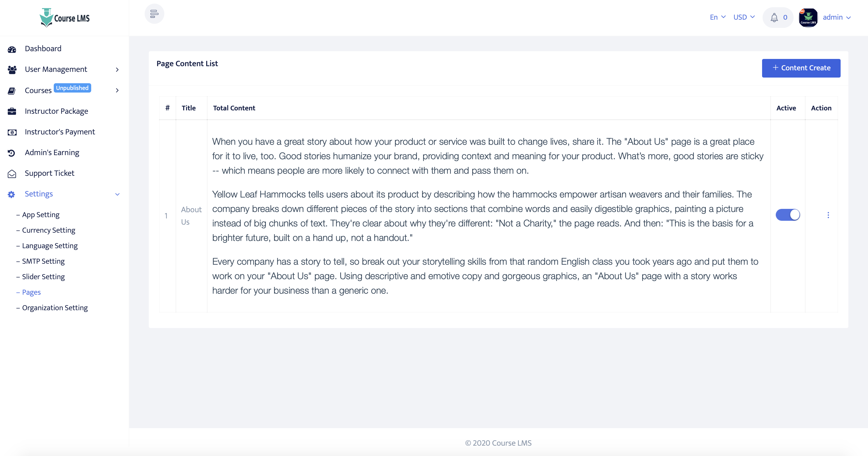
Task: Click the Instructor's Payment money icon
Action: tap(12, 132)
